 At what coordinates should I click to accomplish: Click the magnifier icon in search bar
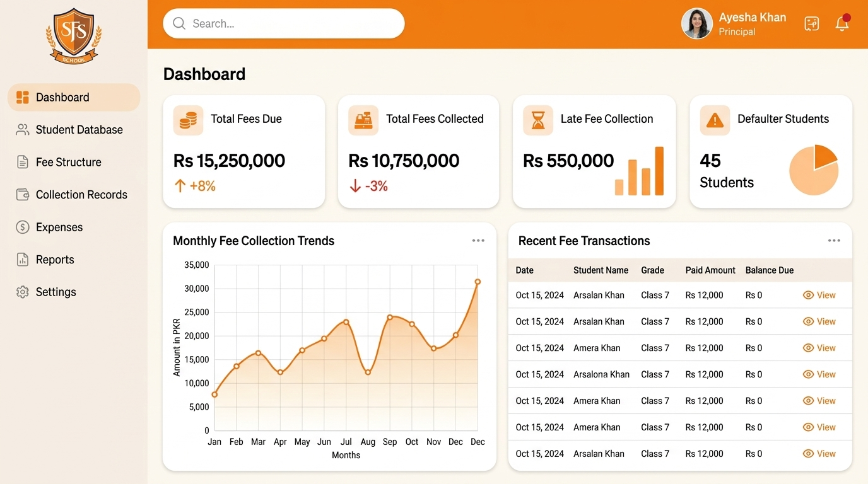coord(179,23)
